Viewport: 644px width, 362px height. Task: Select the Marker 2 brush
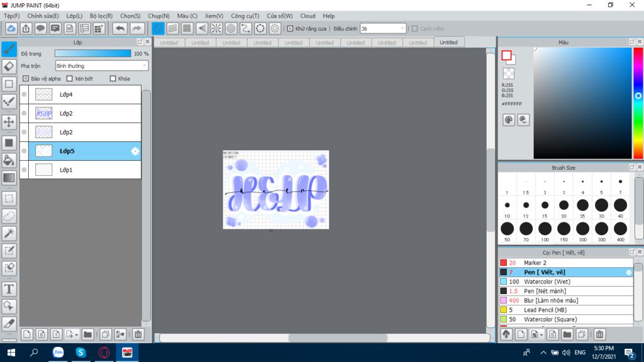point(565,263)
